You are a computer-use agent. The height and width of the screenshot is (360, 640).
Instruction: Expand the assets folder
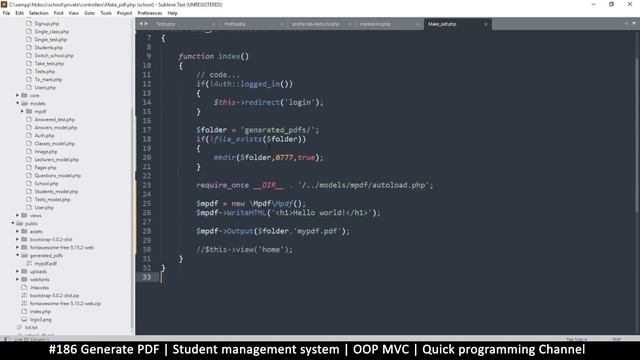(x=18, y=231)
